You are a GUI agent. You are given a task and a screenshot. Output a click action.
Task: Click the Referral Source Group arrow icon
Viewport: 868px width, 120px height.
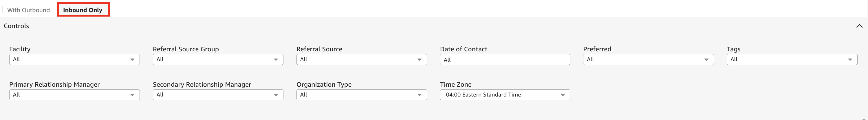click(x=276, y=60)
